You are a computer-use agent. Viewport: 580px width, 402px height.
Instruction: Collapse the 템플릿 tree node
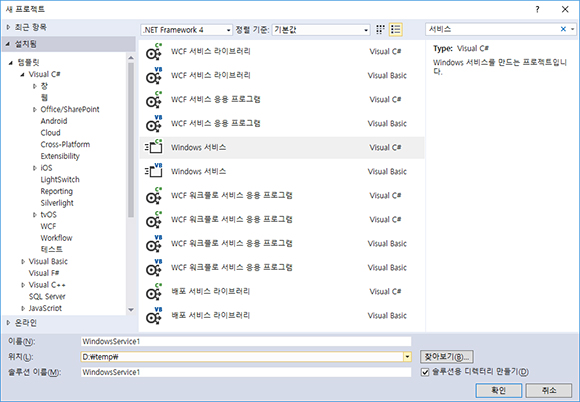pyautogui.click(x=11, y=63)
